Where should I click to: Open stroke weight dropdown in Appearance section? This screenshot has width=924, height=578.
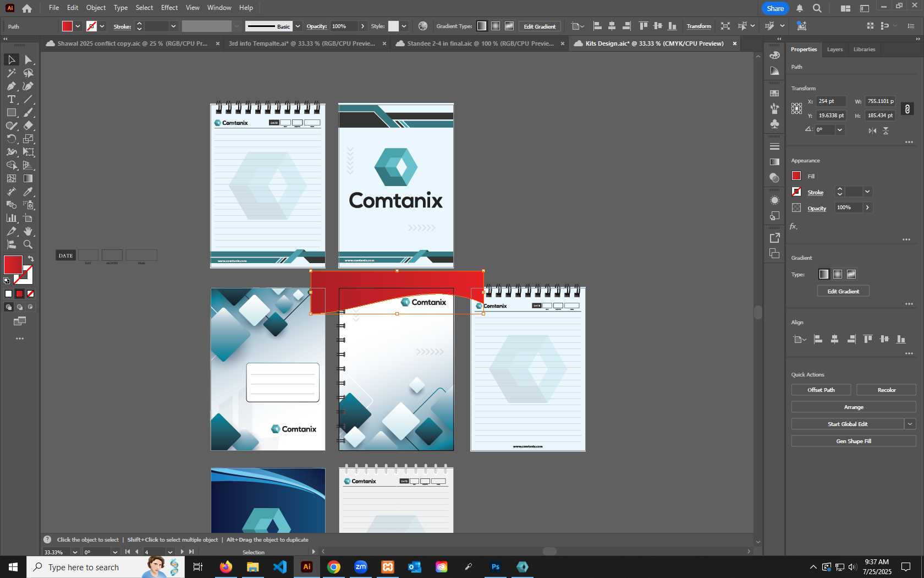(867, 192)
